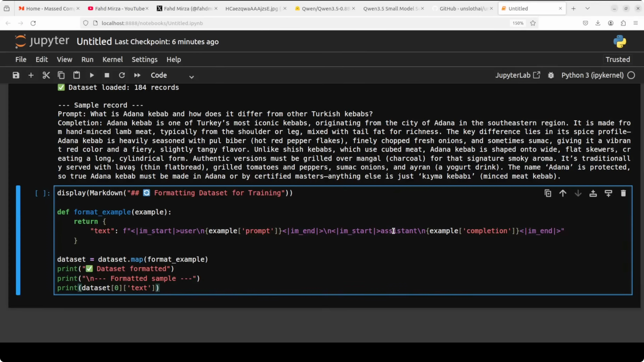This screenshot has width=644, height=362.
Task: Run the selected code cell
Action: click(x=92, y=75)
